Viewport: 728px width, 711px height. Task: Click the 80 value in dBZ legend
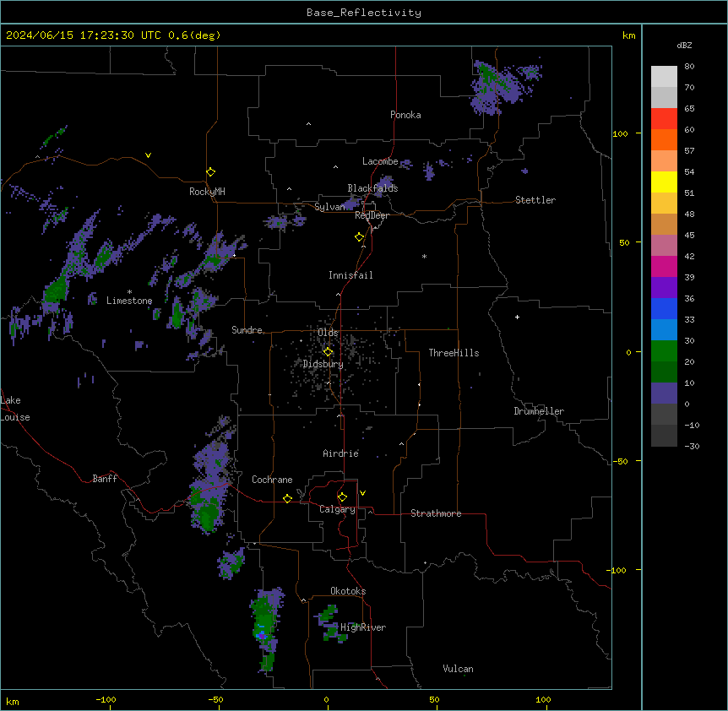point(689,67)
